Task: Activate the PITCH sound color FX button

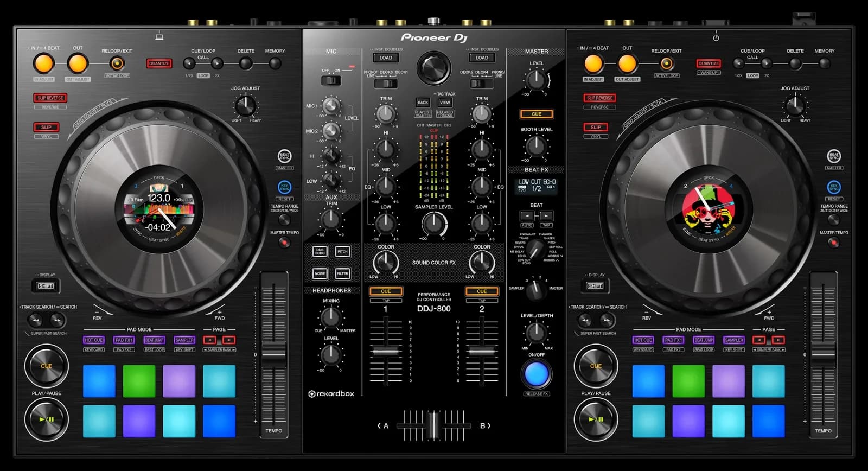Action: click(x=342, y=252)
